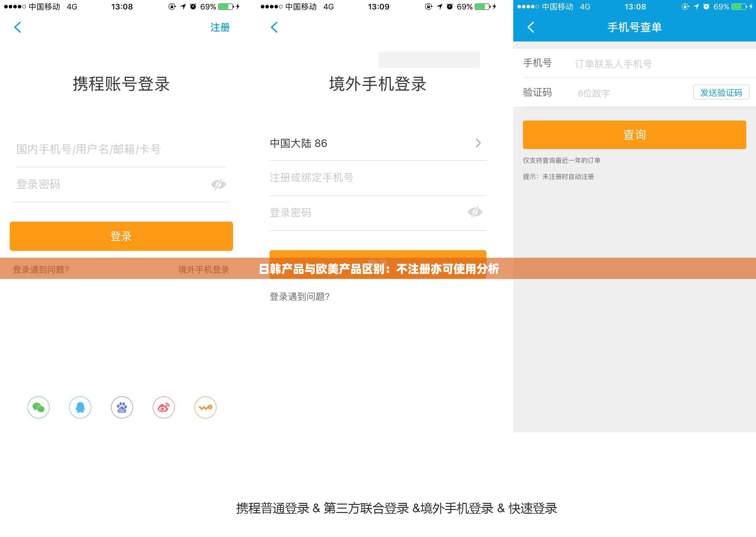Select the 境外手机登录 heading
This screenshot has width=756, height=537.
(378, 84)
